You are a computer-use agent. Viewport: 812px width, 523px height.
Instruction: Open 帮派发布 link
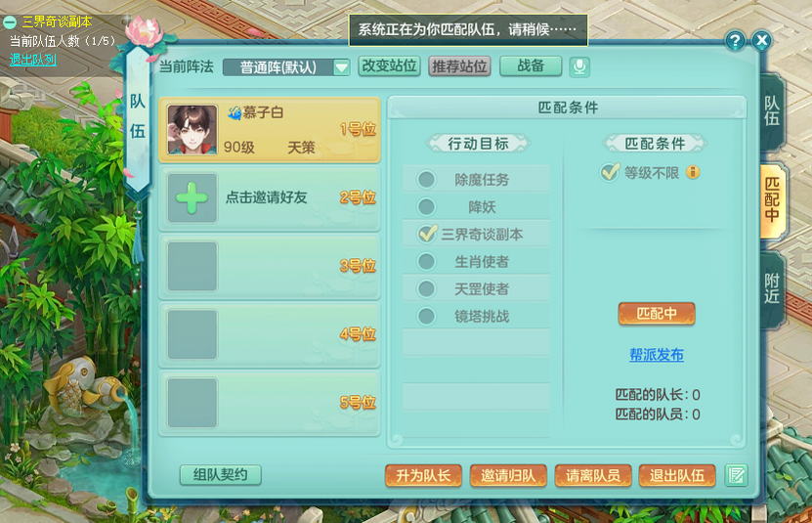656,355
